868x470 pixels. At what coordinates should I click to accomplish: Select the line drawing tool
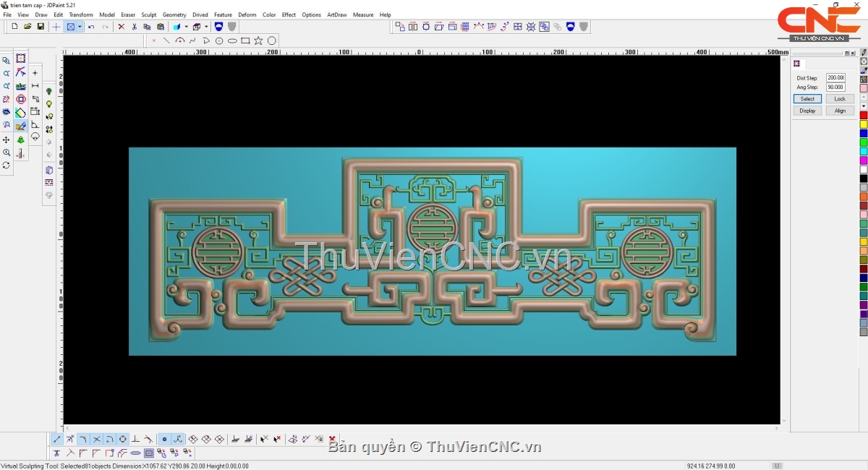166,40
